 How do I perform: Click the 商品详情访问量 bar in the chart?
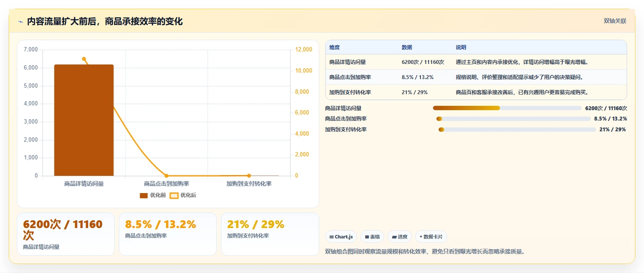84,120
